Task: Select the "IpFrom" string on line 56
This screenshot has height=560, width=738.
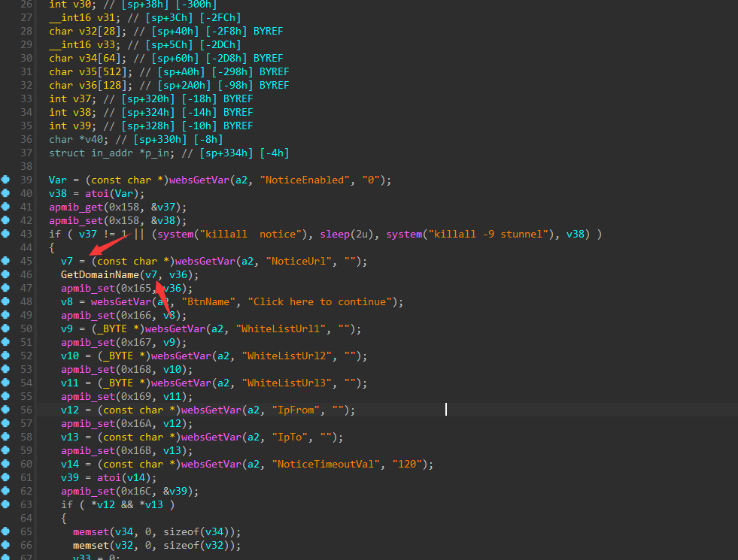Action: (296, 410)
